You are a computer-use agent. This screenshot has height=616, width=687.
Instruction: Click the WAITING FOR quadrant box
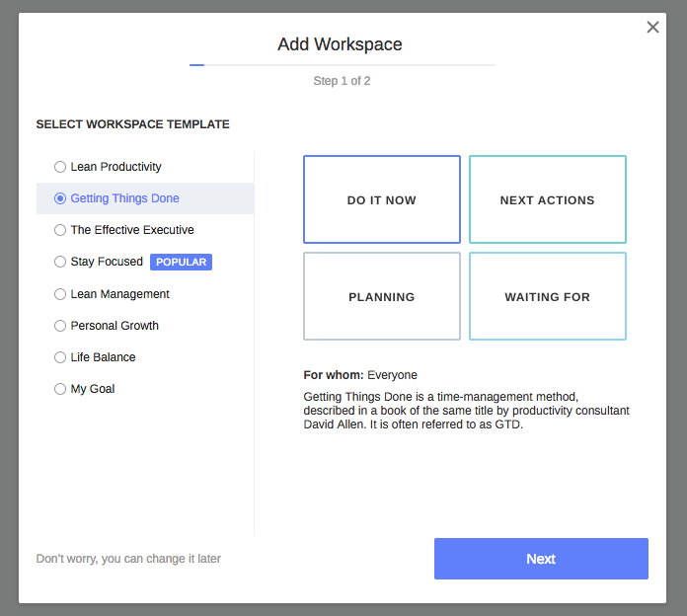point(547,296)
